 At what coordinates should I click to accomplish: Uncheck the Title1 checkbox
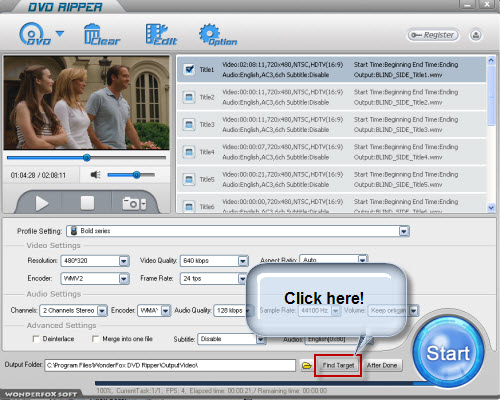coord(189,69)
